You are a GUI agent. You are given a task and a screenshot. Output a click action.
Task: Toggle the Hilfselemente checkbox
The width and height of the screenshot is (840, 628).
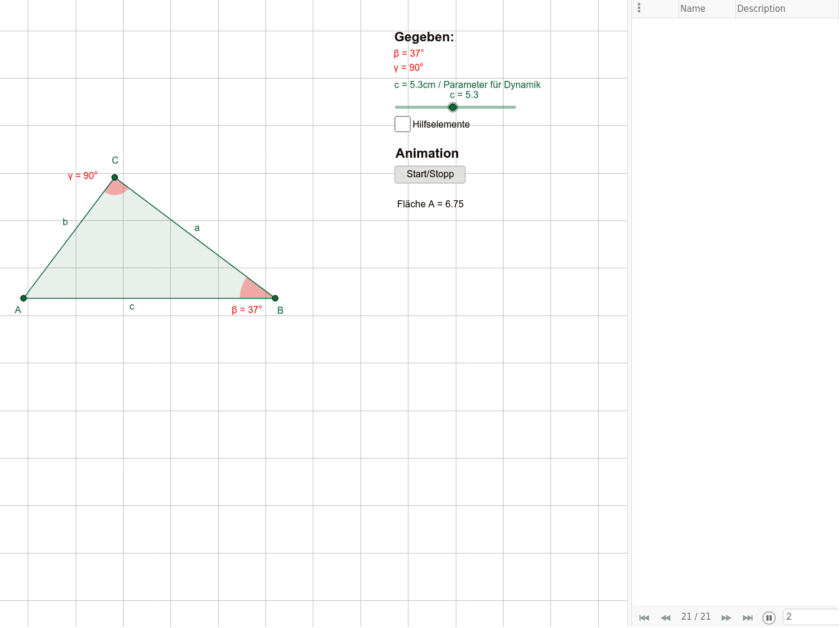tap(403, 124)
